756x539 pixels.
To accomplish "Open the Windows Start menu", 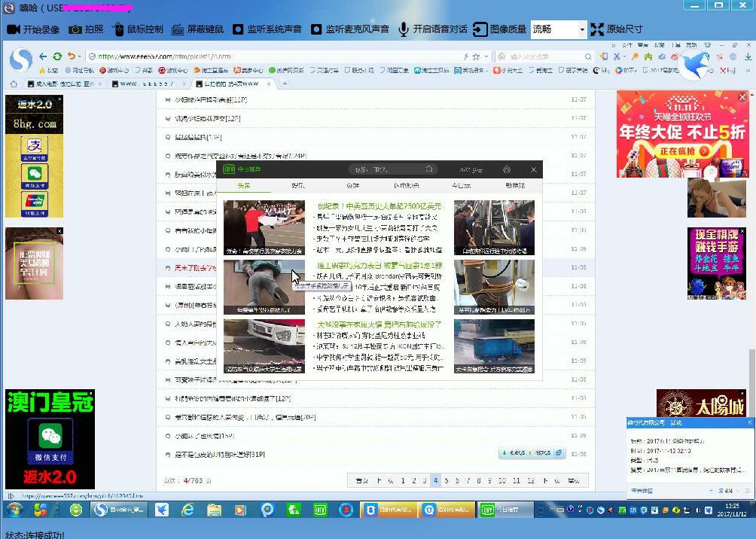I will tap(14, 510).
